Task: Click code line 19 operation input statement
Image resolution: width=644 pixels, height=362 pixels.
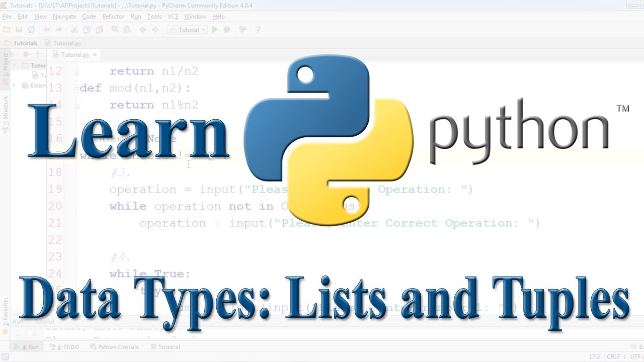Action: coord(291,190)
